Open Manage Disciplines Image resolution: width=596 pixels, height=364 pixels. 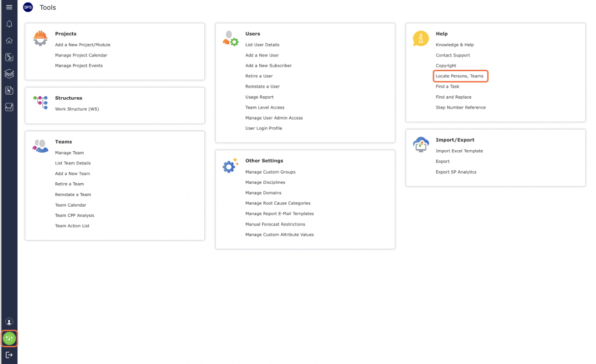265,182
